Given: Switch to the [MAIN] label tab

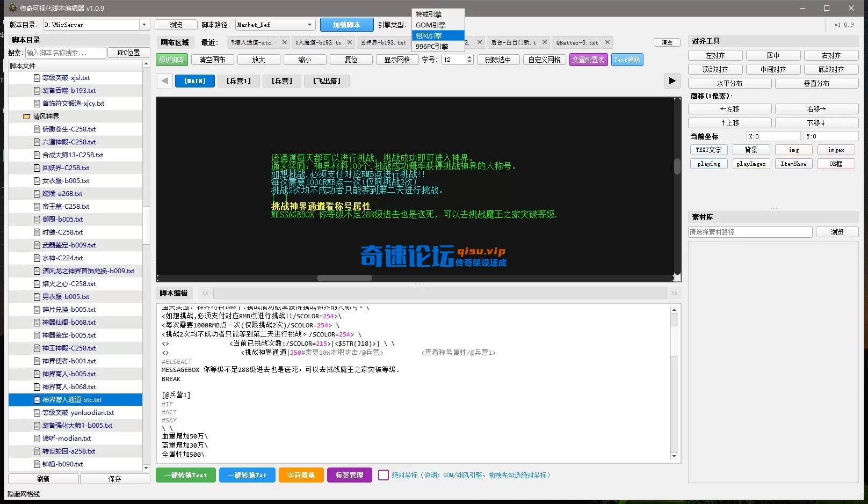Looking at the screenshot, I should coord(195,81).
